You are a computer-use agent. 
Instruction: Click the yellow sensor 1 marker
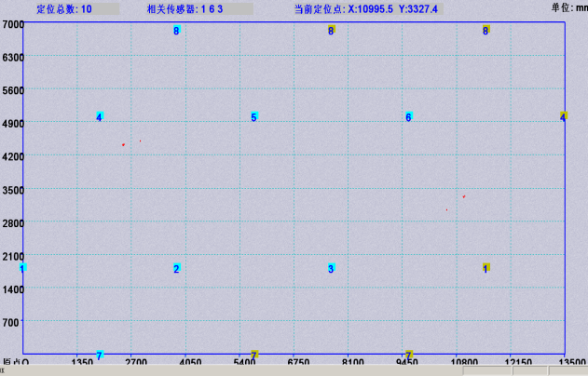point(485,268)
